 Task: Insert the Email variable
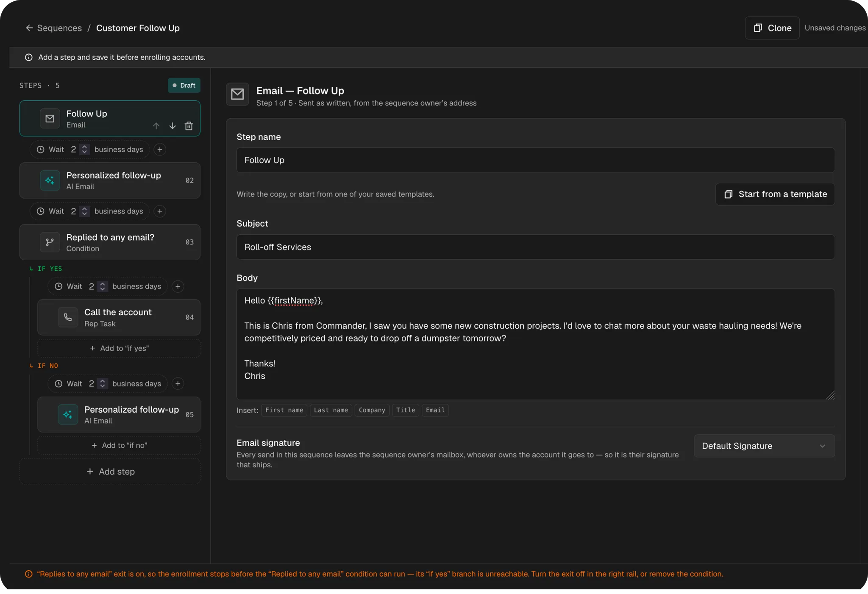click(435, 410)
